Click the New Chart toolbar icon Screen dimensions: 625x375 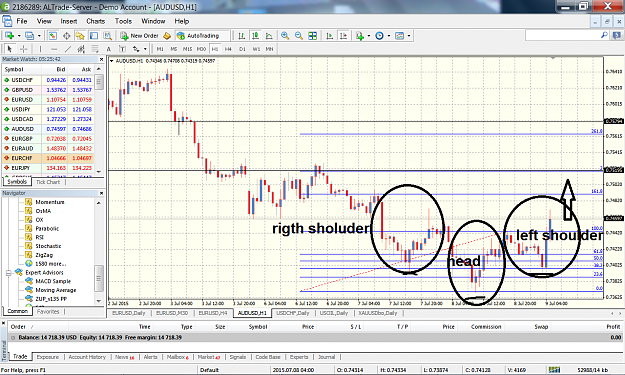(10, 36)
